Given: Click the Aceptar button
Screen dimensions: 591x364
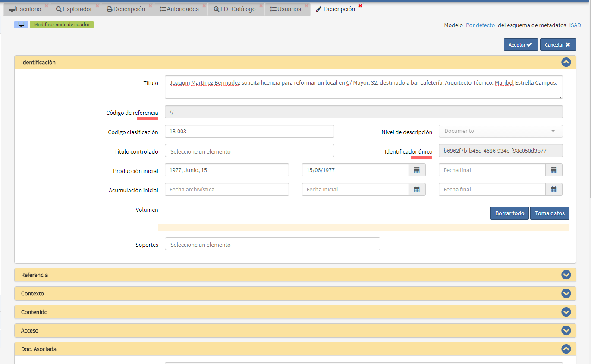Looking at the screenshot, I should pyautogui.click(x=521, y=45).
